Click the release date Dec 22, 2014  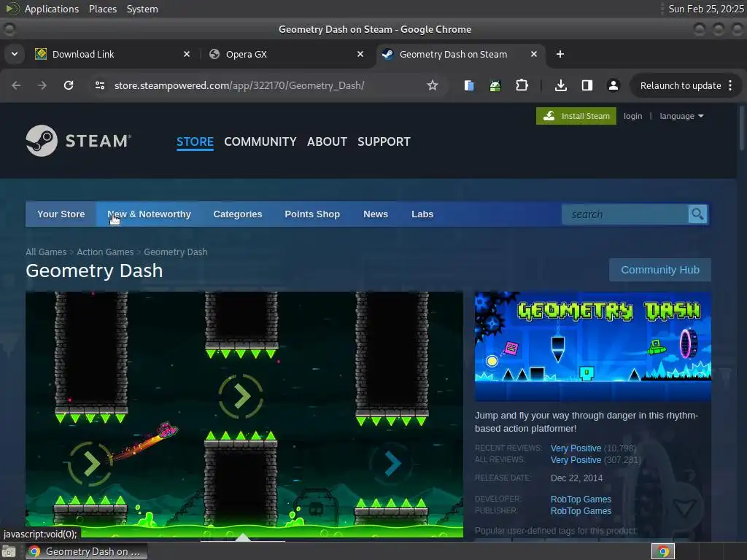576,478
